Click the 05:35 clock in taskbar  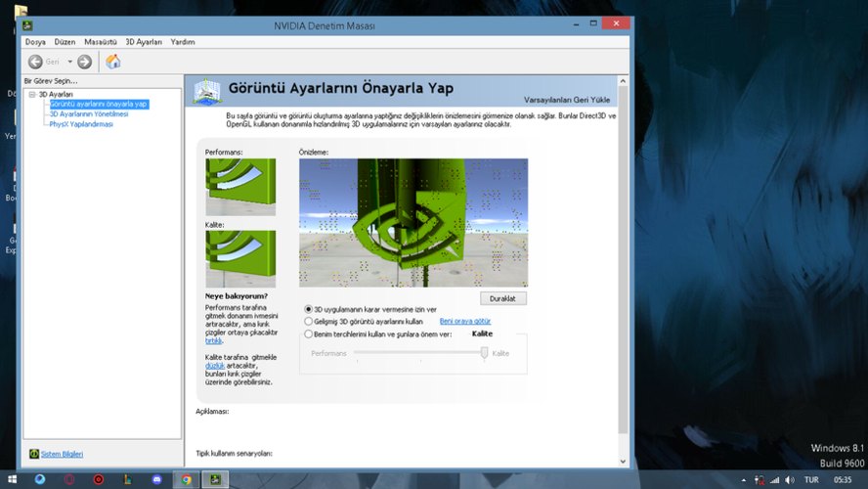coord(843,480)
